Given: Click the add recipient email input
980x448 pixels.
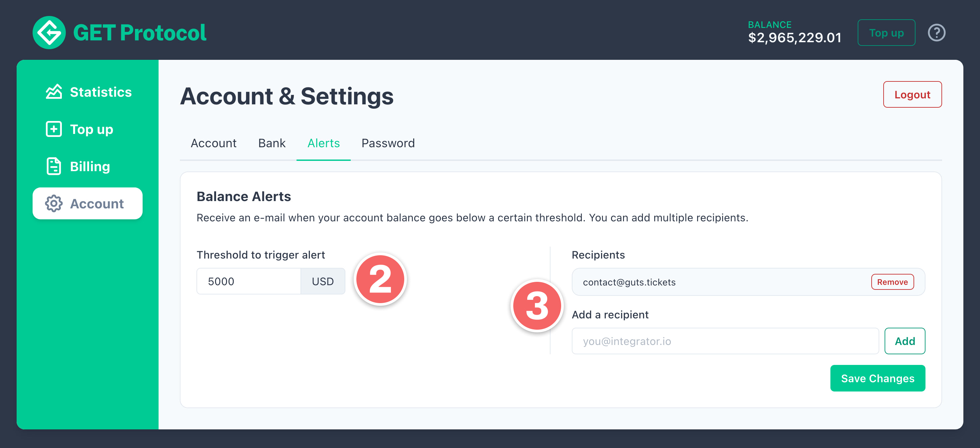Looking at the screenshot, I should pos(725,341).
